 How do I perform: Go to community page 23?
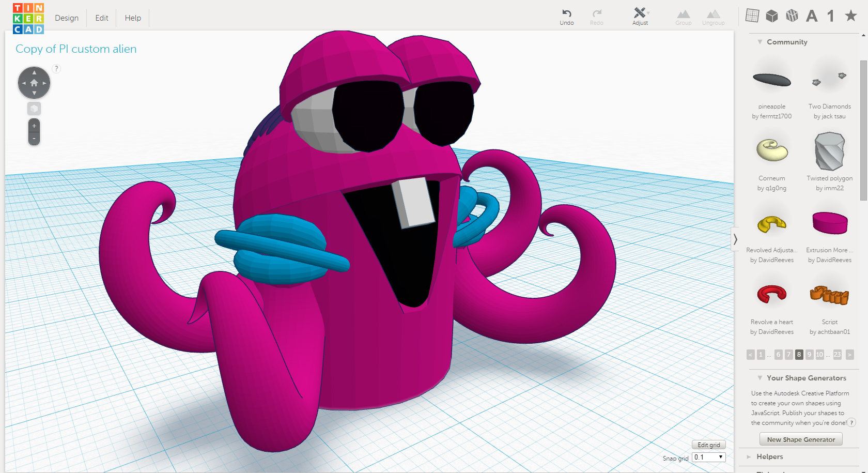click(837, 355)
